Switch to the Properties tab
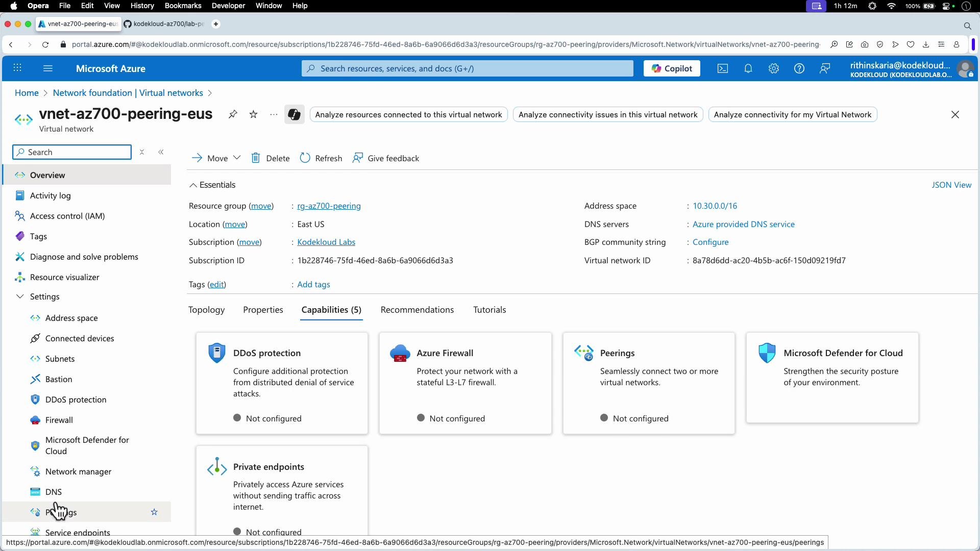 pos(263,310)
